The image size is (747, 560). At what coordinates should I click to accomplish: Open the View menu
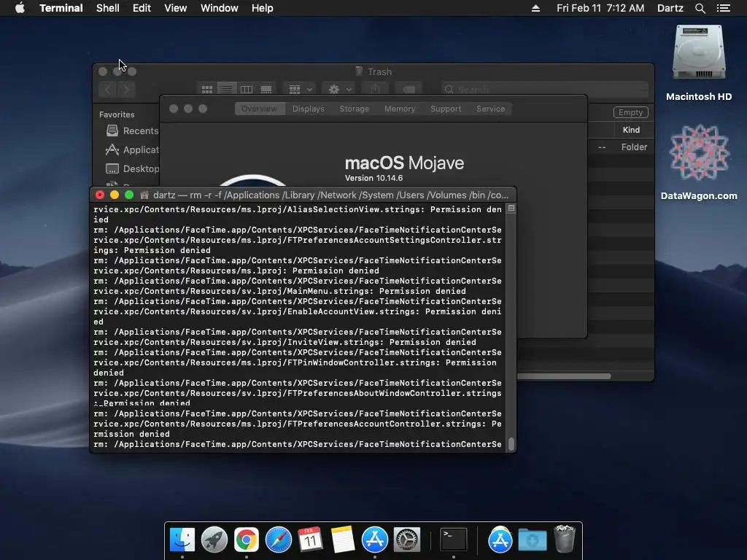pyautogui.click(x=175, y=8)
